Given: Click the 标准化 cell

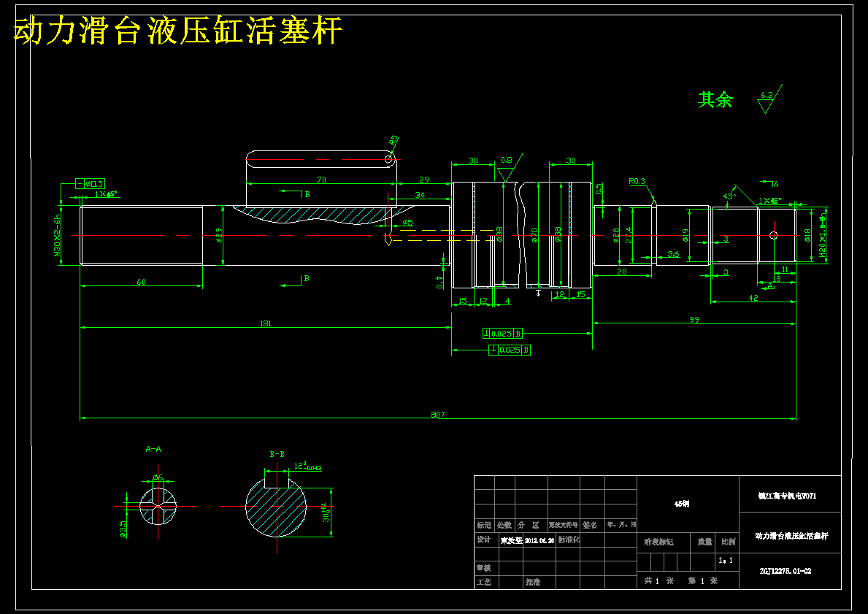Looking at the screenshot, I should click(569, 540).
